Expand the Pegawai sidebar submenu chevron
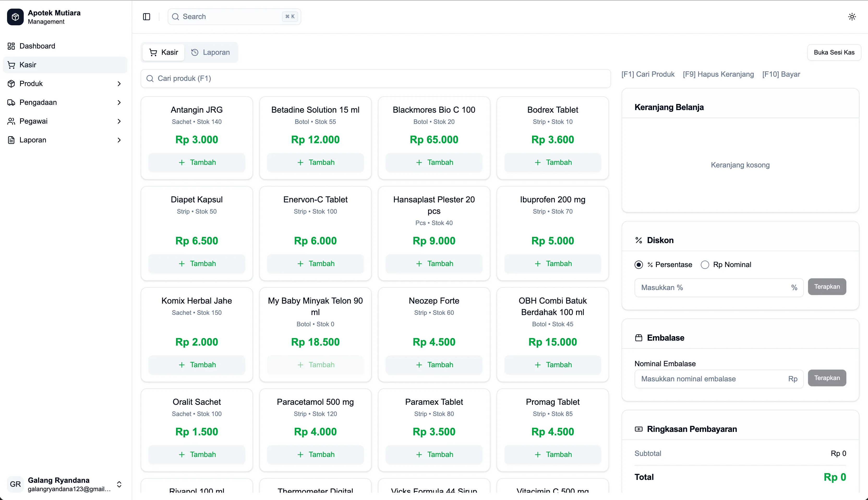Image resolution: width=868 pixels, height=500 pixels. (x=119, y=121)
